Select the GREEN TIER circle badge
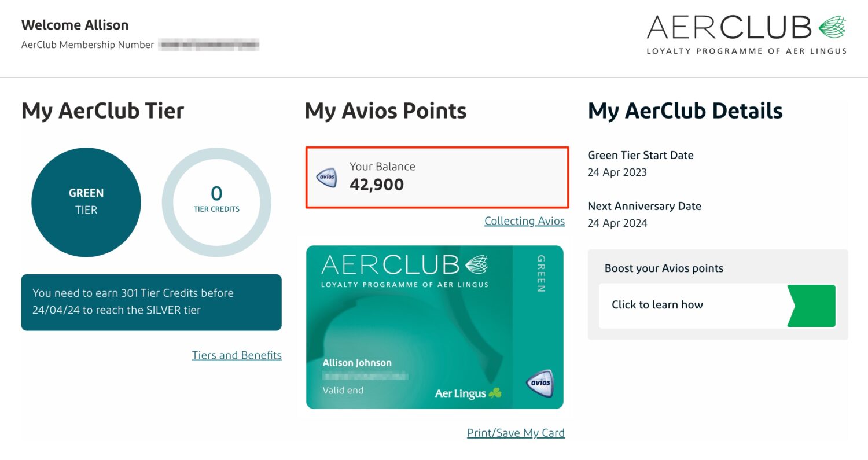The height and width of the screenshot is (460, 868). (x=86, y=201)
